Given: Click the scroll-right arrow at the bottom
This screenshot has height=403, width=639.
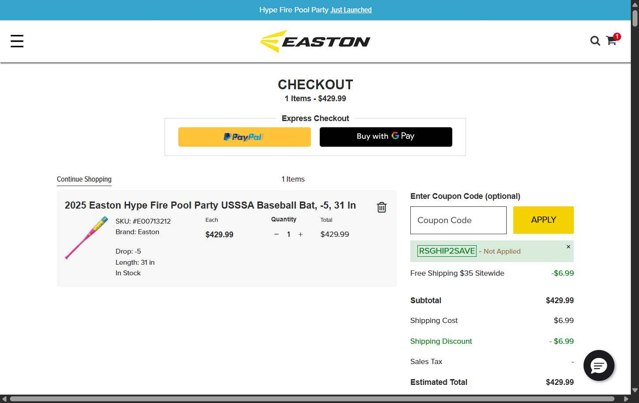Looking at the screenshot, I should (626, 399).
